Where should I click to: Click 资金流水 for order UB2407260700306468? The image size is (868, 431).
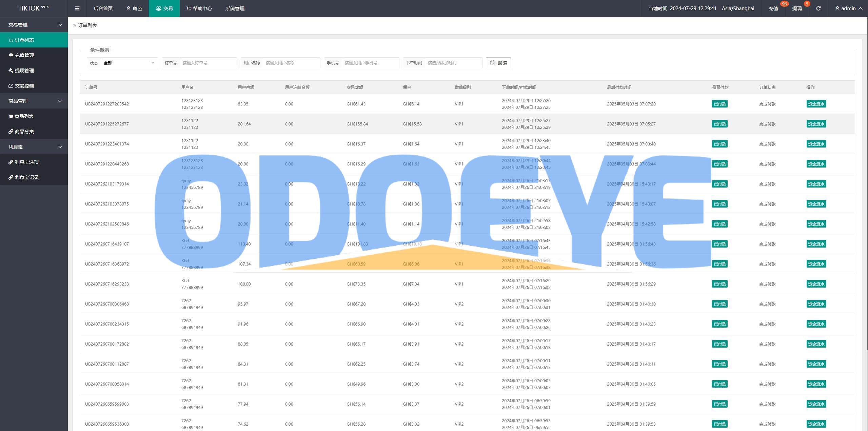(x=816, y=304)
